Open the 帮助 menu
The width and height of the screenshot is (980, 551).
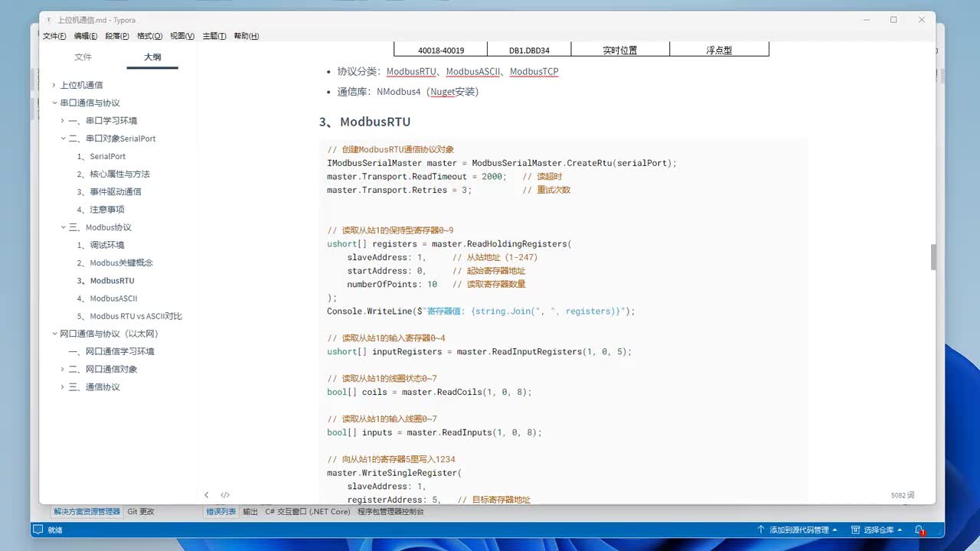[246, 36]
